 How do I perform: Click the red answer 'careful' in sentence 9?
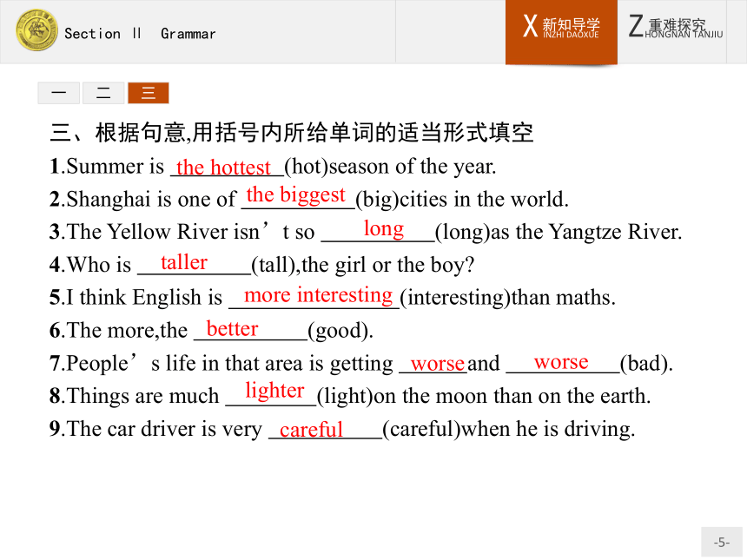pos(311,430)
